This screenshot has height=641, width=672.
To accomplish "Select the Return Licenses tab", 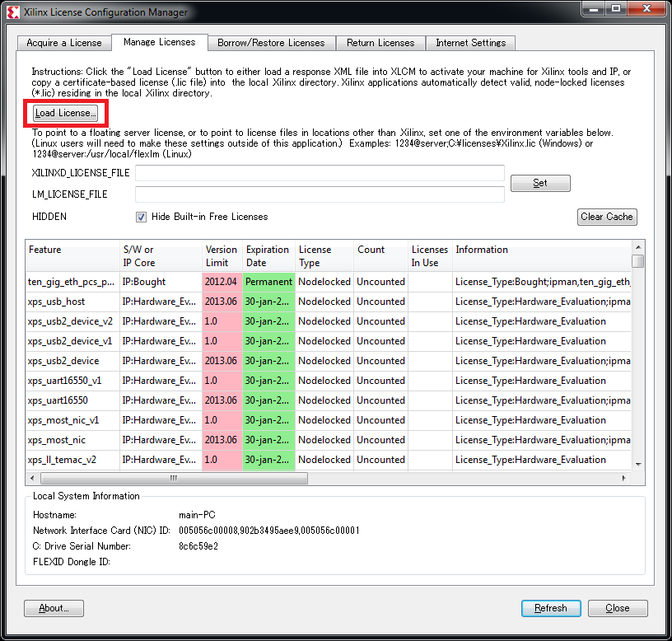I will click(380, 43).
